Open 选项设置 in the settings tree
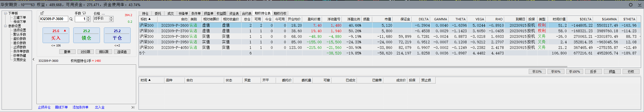Image resolution: width=644 pixels, height=112 pixels. (x=20, y=30)
